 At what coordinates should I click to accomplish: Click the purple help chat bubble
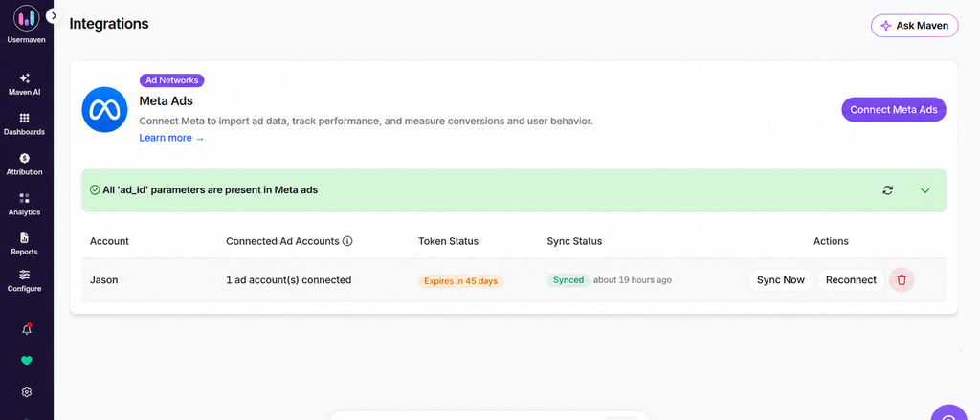[x=948, y=415]
